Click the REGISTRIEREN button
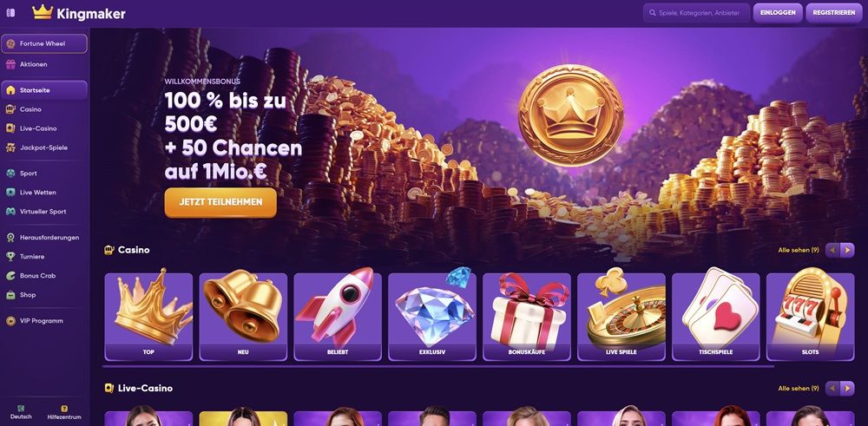This screenshot has width=868, height=426. pos(833,13)
